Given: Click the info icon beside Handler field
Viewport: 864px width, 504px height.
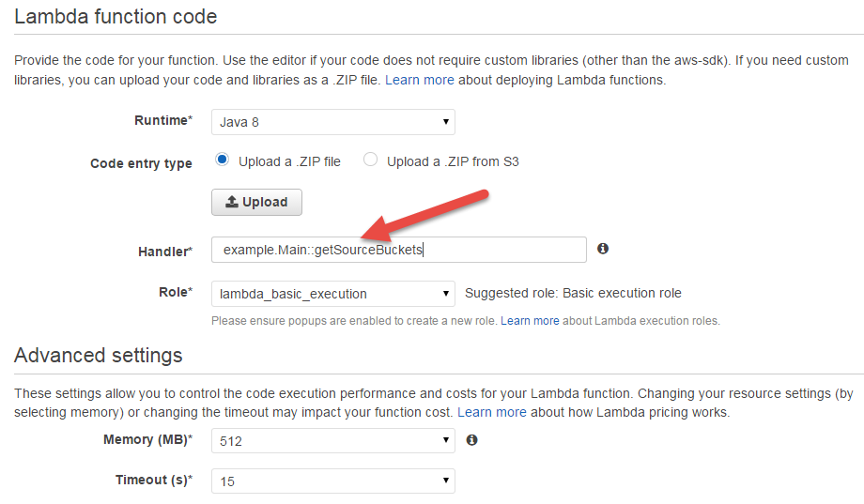Looking at the screenshot, I should 603,249.
